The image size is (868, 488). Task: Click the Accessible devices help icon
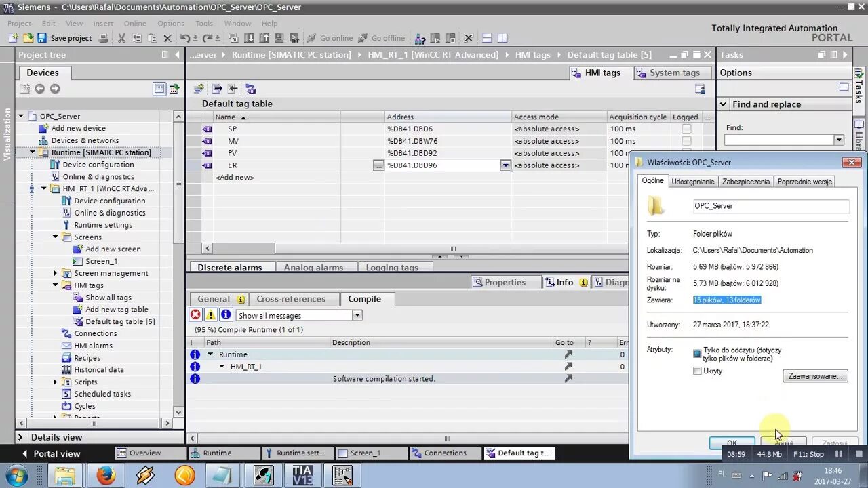point(420,38)
